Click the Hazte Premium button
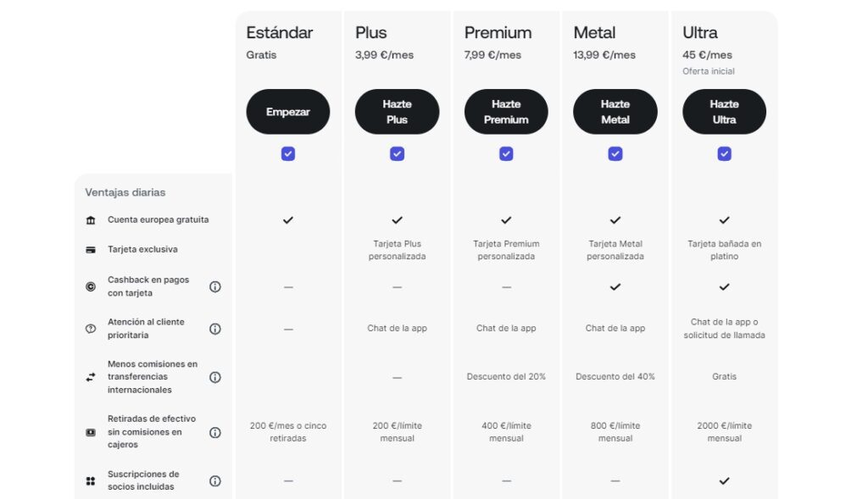This screenshot has height=499, width=868. point(506,111)
